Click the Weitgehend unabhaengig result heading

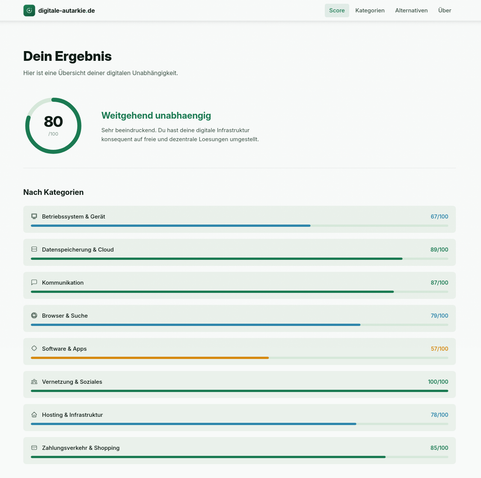click(156, 116)
